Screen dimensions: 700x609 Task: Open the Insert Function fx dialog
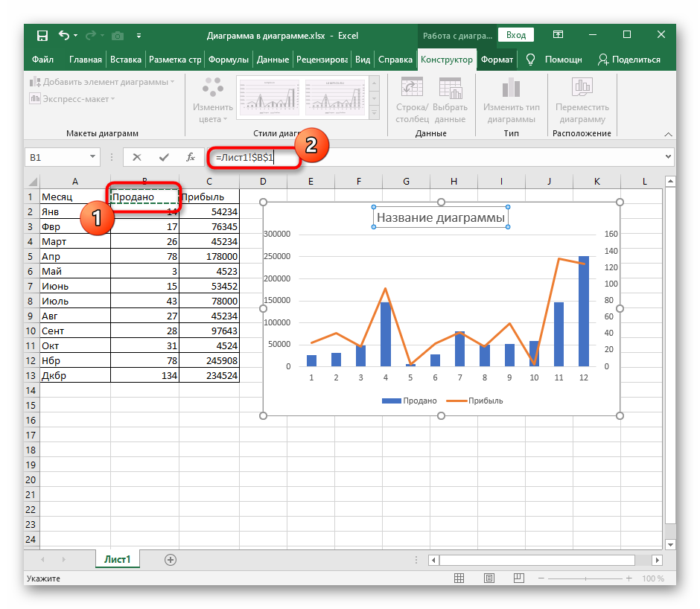click(x=191, y=157)
